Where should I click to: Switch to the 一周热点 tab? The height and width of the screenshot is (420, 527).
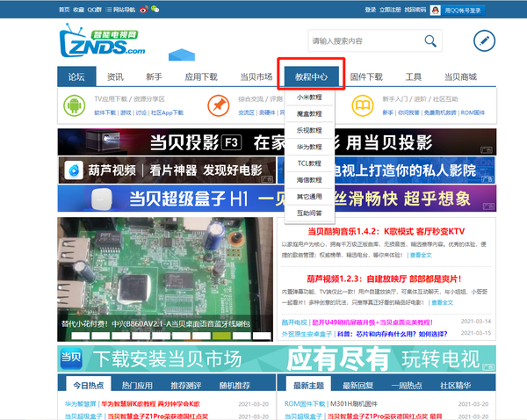click(407, 386)
